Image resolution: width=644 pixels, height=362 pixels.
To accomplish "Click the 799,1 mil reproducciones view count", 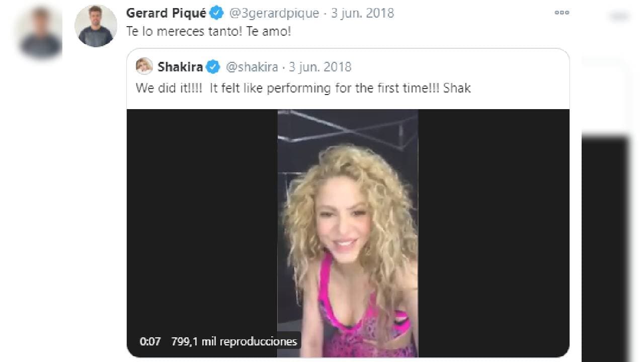I will point(234,342).
